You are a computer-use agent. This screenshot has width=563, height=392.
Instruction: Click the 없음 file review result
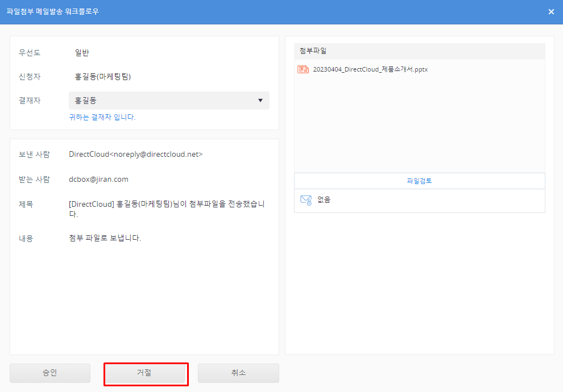[324, 200]
